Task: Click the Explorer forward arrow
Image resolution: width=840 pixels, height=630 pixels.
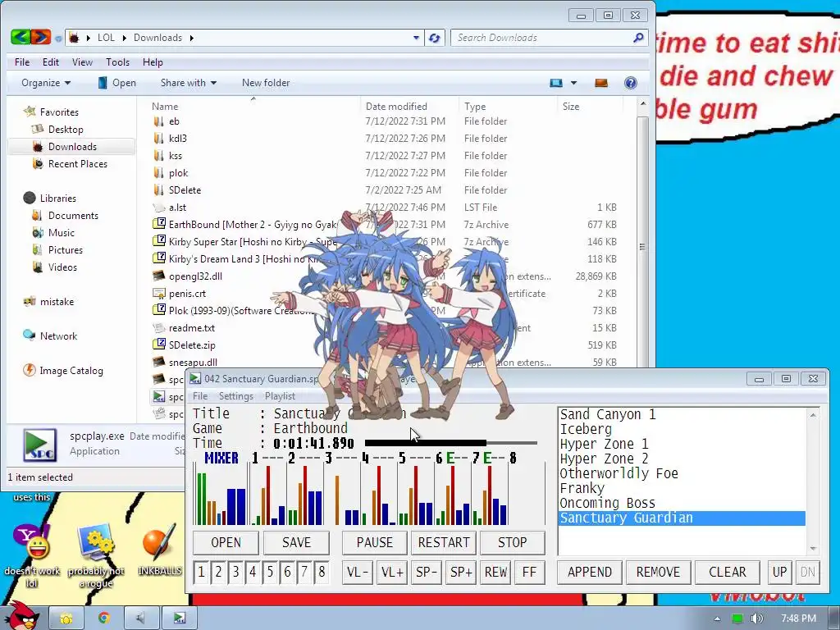Action: coord(41,37)
